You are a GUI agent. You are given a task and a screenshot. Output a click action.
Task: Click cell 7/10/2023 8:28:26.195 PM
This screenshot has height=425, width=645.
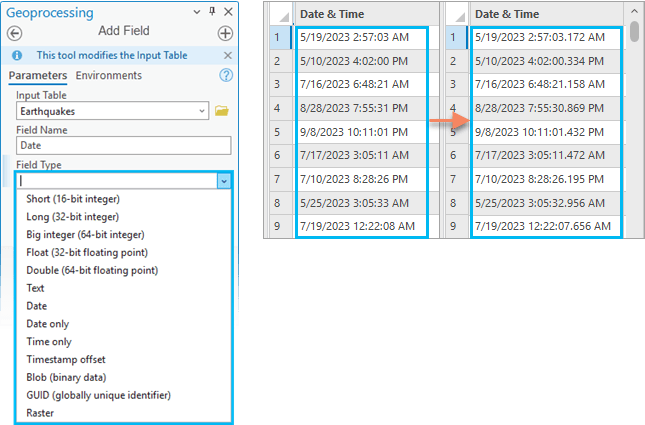pos(546,179)
